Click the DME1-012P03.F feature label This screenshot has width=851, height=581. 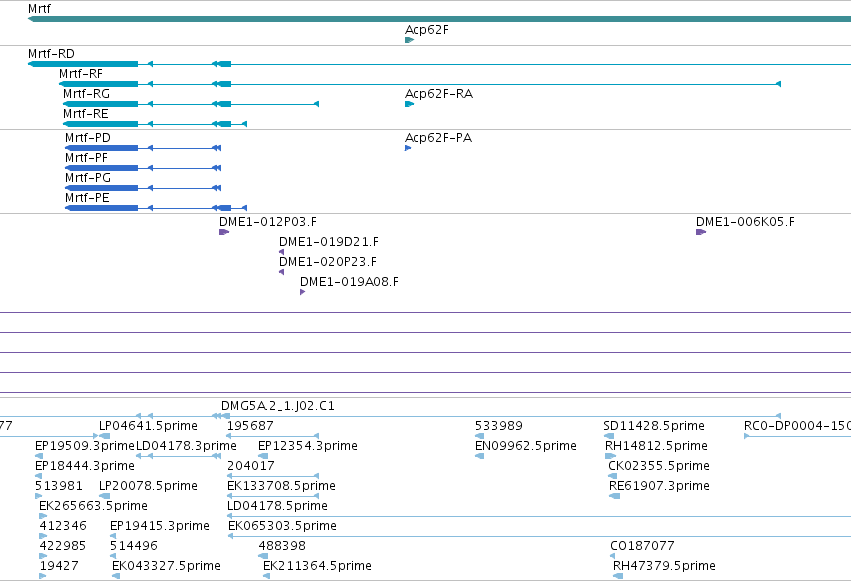click(x=268, y=222)
